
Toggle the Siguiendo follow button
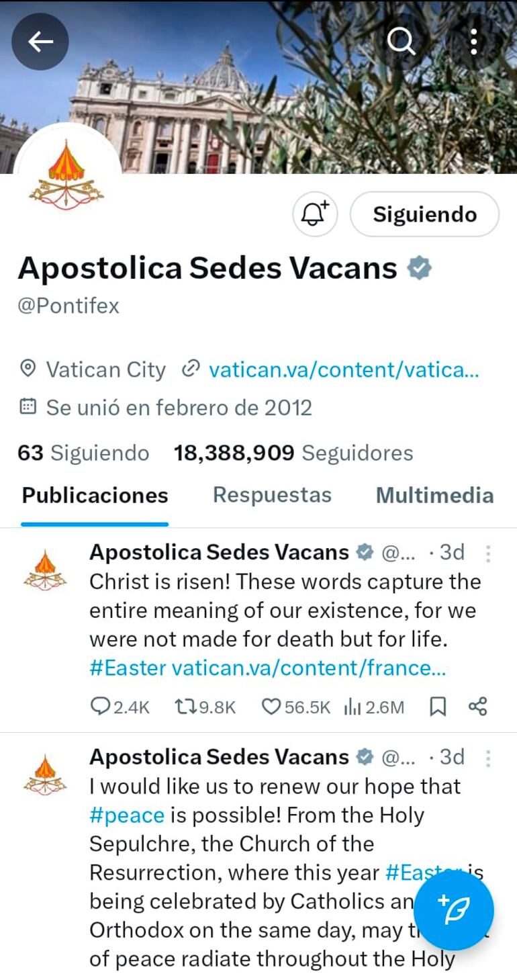pos(424,214)
